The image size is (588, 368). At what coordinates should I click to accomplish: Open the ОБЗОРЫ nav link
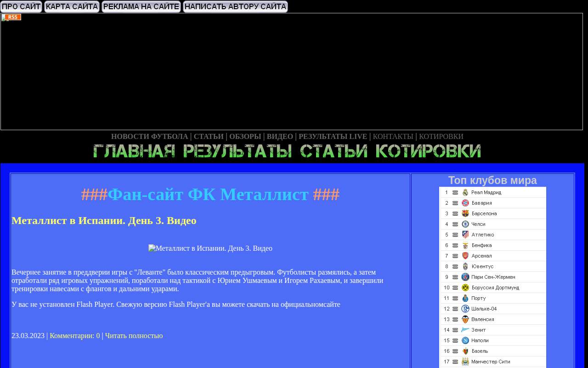[245, 137]
